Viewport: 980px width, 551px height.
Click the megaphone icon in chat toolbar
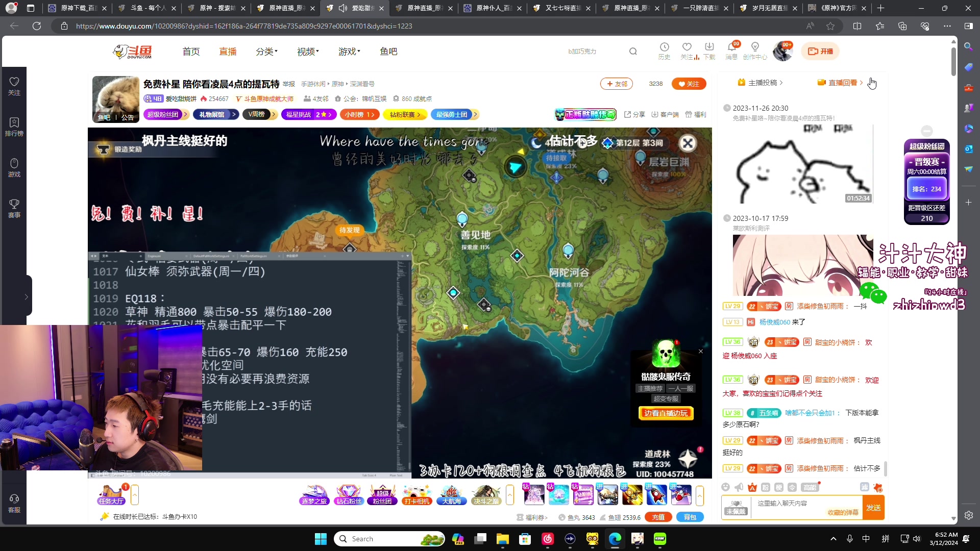(739, 487)
